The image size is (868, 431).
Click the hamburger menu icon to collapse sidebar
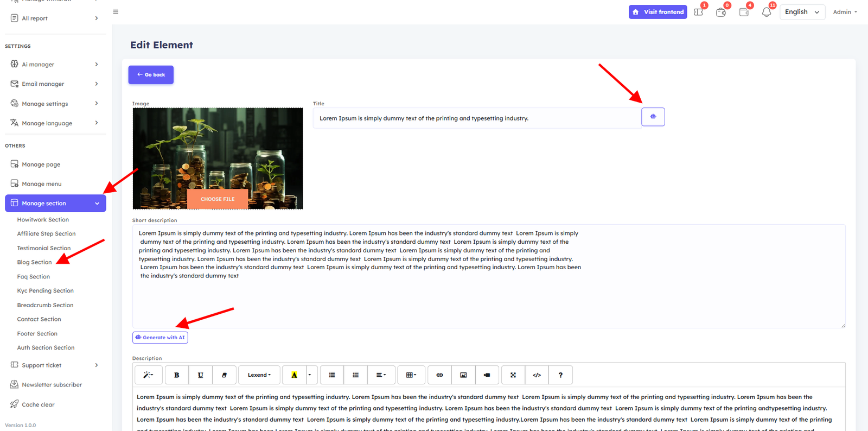116,12
